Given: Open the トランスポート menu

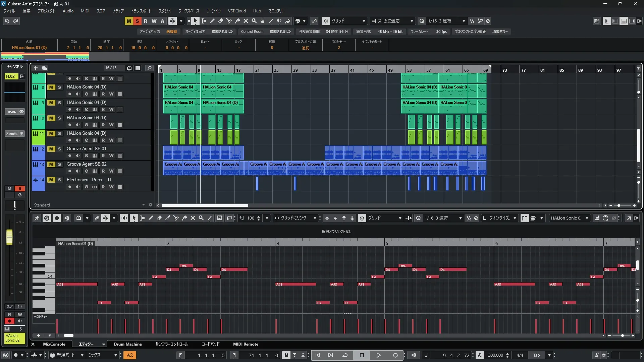Looking at the screenshot, I should click(141, 11).
